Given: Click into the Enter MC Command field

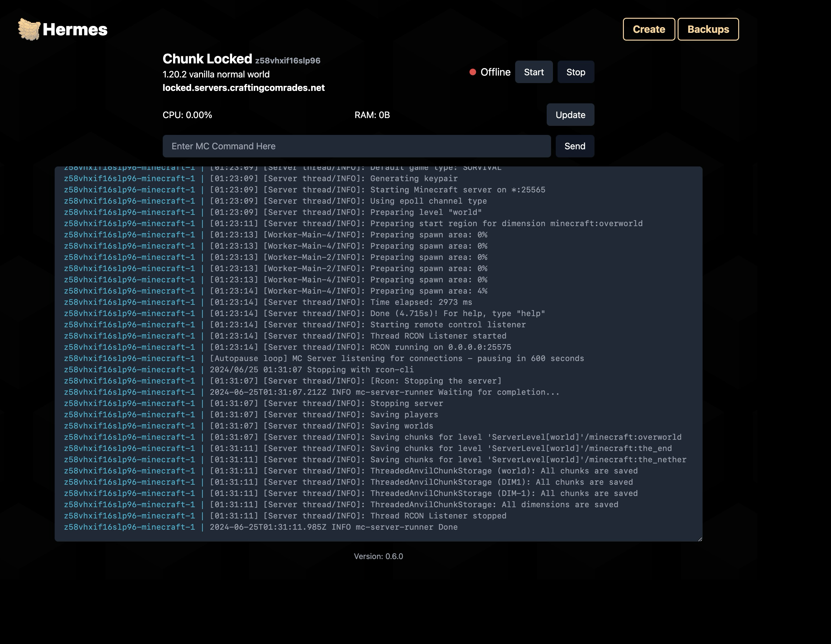Looking at the screenshot, I should point(356,146).
